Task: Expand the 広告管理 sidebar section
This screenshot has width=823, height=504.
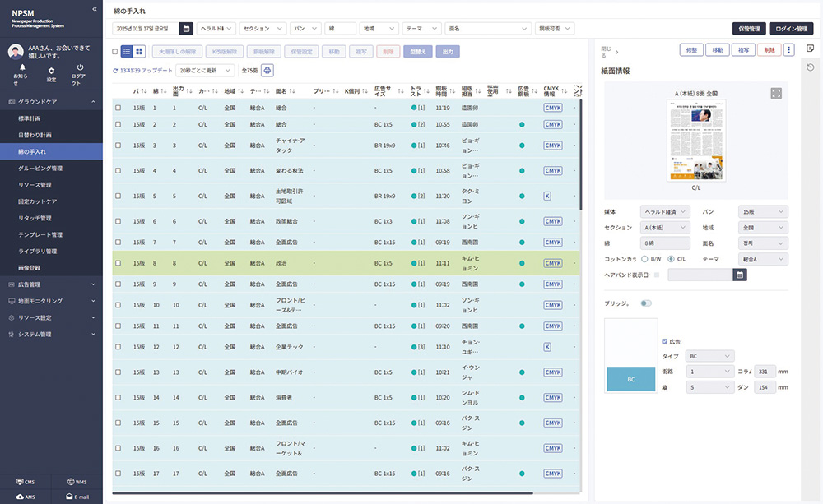Action: click(x=51, y=284)
